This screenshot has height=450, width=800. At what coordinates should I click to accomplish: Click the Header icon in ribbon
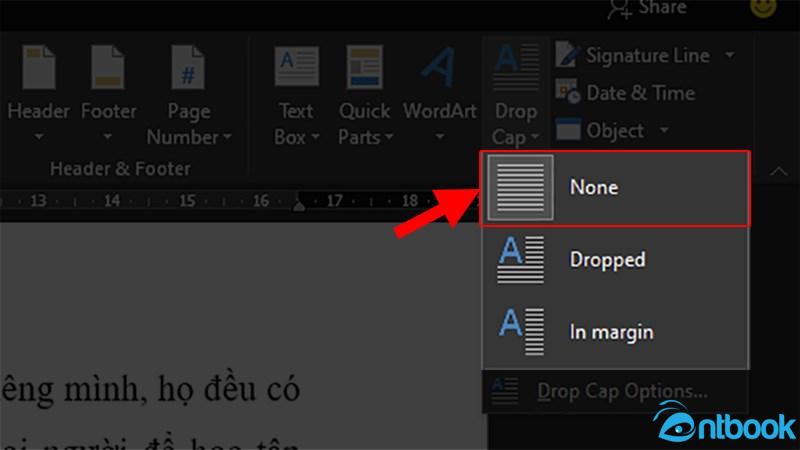pyautogui.click(x=38, y=67)
